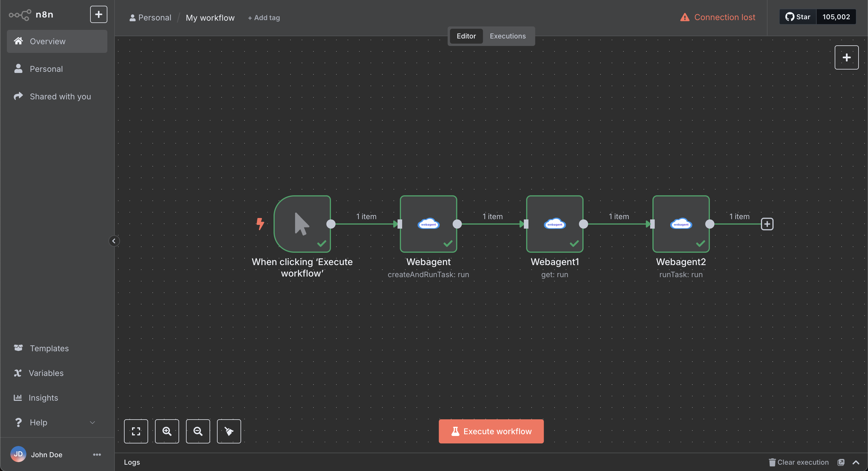Switch to the Executions tab
This screenshot has height=471, width=868.
[507, 36]
